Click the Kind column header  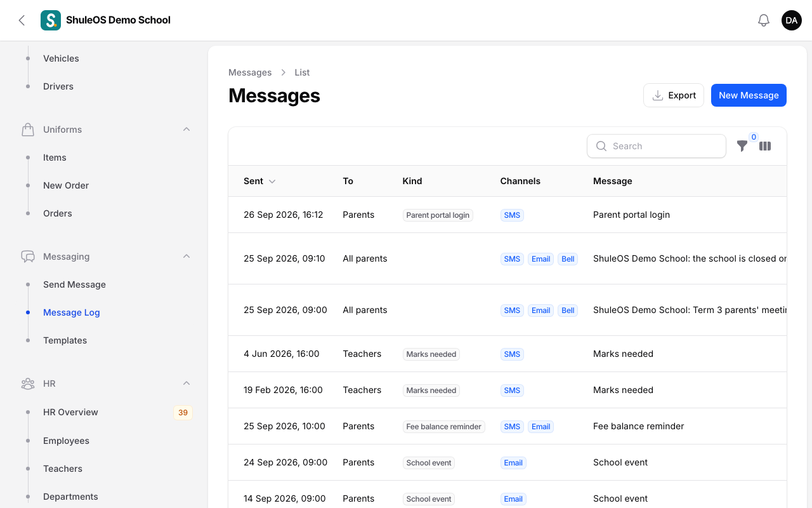click(x=412, y=181)
